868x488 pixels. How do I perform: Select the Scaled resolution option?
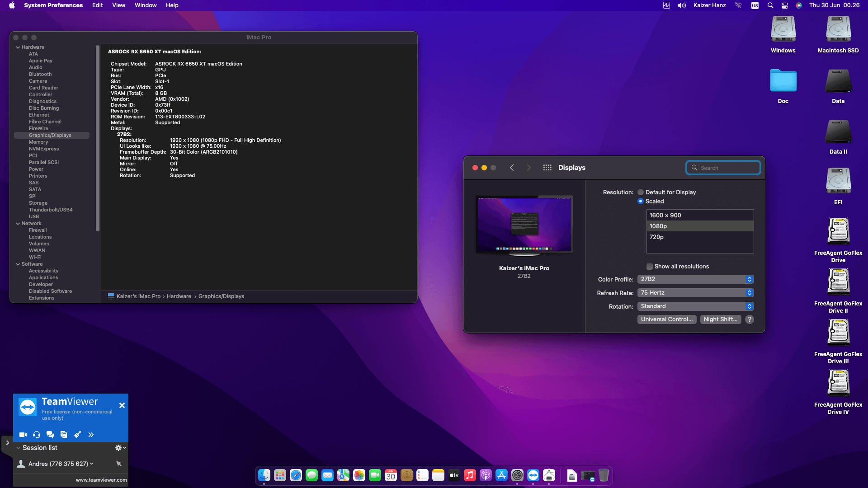(641, 202)
